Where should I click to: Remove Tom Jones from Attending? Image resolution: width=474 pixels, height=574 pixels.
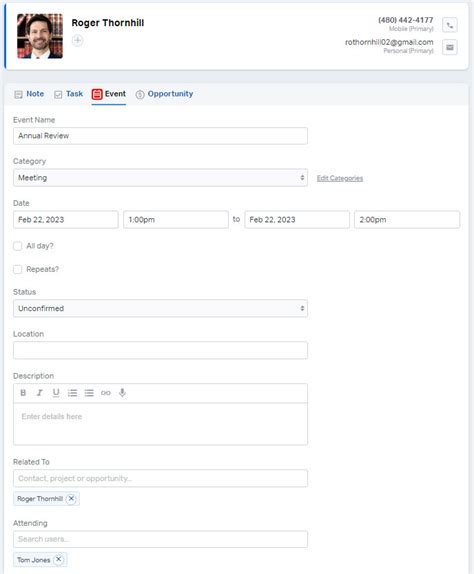(x=58, y=560)
